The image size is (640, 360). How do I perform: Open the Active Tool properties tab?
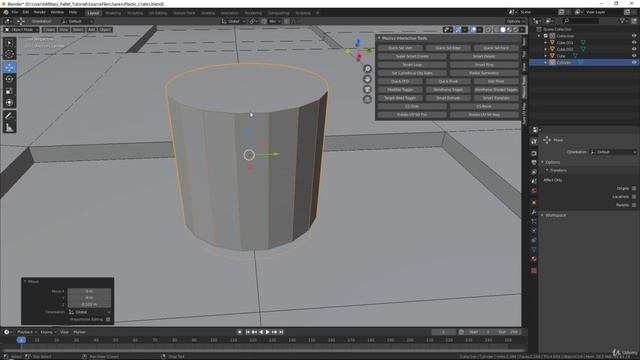tap(534, 141)
